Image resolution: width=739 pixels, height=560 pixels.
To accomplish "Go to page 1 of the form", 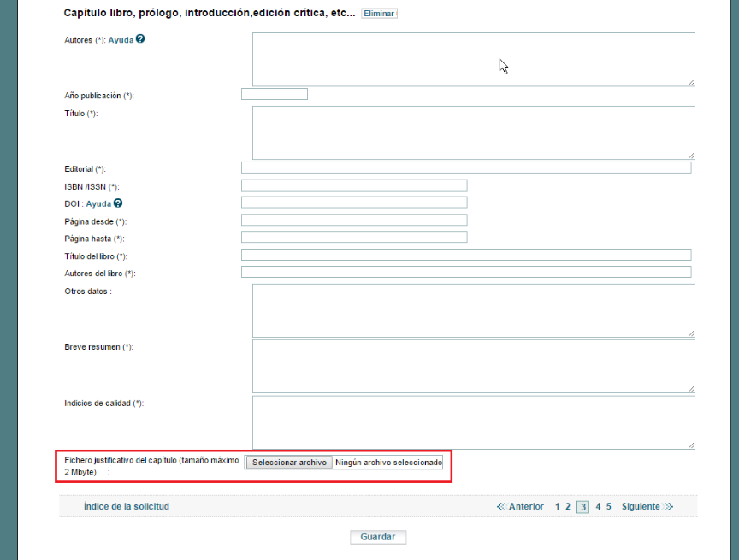I will 558,507.
